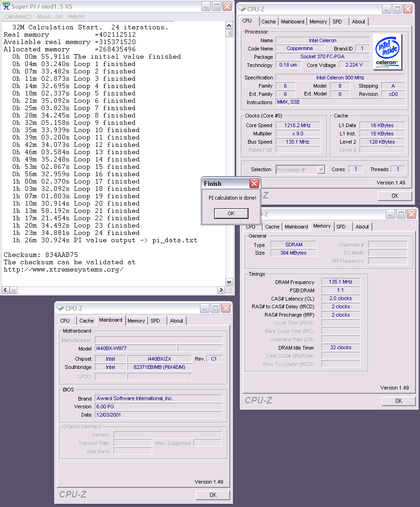Maximize the Super PI window
The height and width of the screenshot is (507, 420).
(x=216, y=6)
